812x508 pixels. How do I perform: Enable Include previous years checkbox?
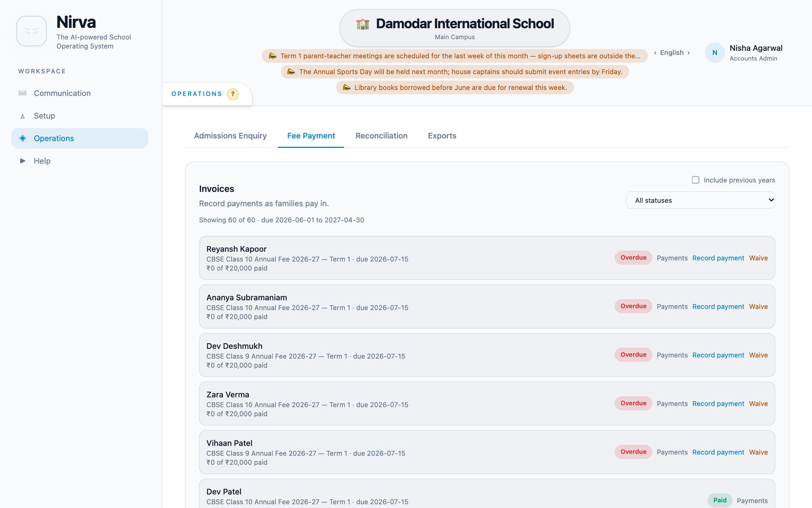pyautogui.click(x=695, y=180)
